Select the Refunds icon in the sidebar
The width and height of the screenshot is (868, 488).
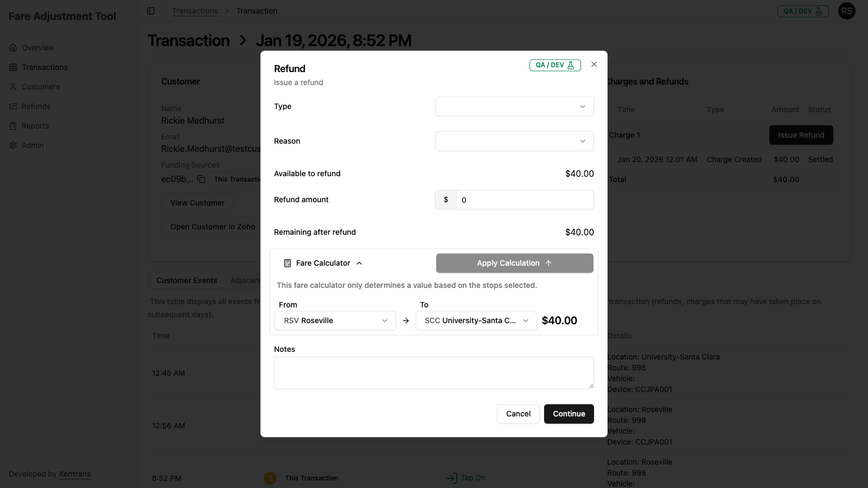(x=13, y=106)
